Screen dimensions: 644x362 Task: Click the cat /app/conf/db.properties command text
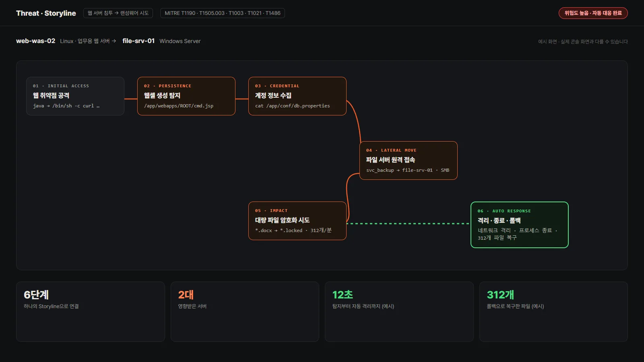[293, 106]
